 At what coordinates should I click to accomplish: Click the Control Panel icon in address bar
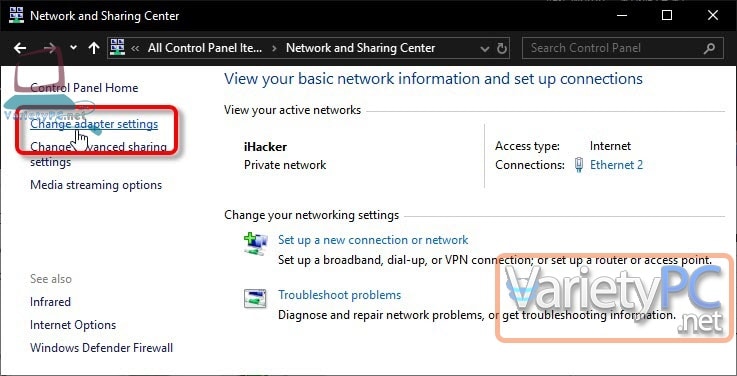tap(117, 47)
